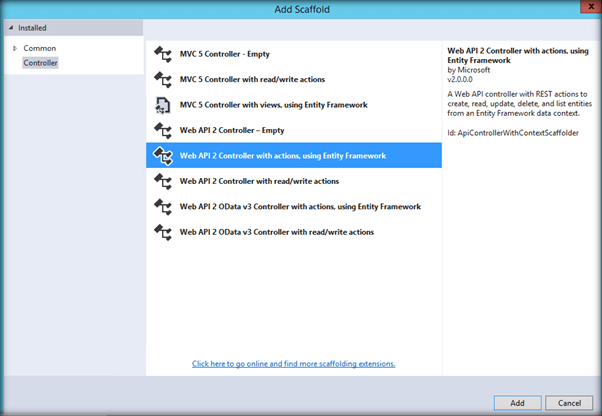
Task: Open link to find more scaffolding extensions online
Action: click(293, 364)
